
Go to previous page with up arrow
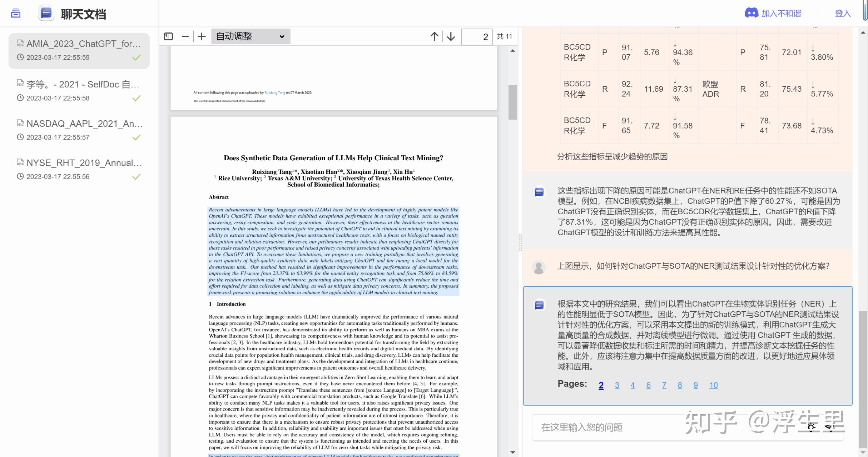pos(434,36)
